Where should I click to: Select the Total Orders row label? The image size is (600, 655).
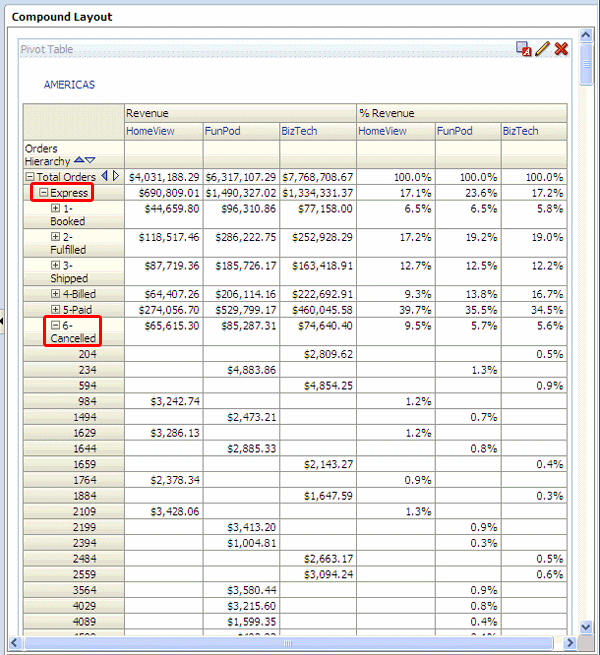(x=66, y=177)
